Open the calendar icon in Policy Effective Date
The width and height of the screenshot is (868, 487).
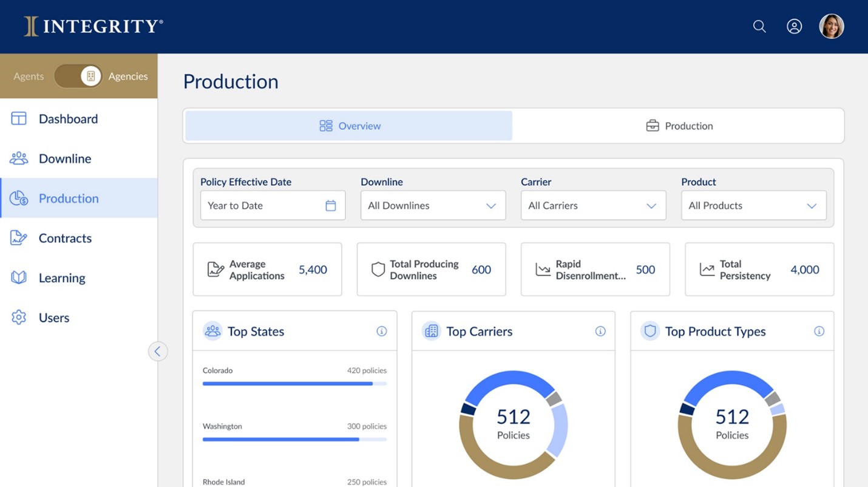pyautogui.click(x=331, y=205)
